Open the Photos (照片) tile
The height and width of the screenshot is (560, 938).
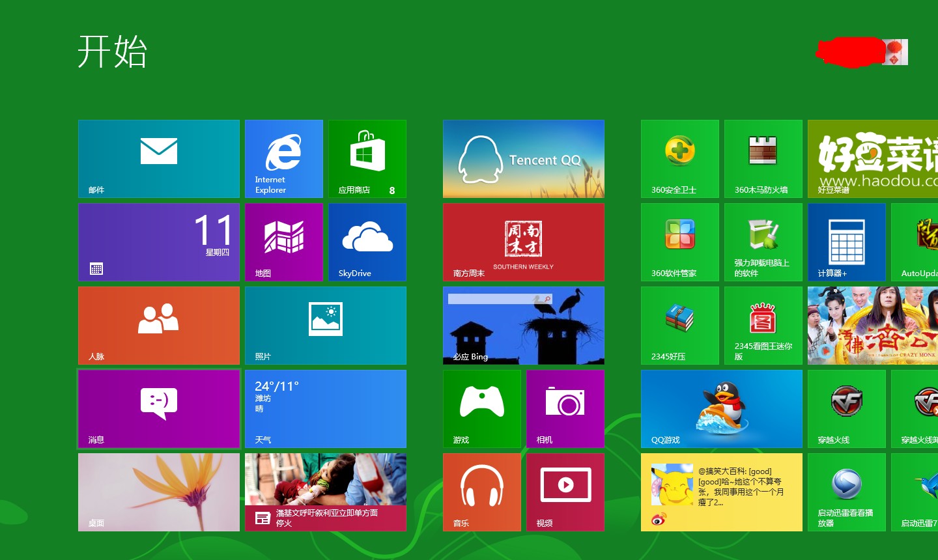[x=326, y=326]
